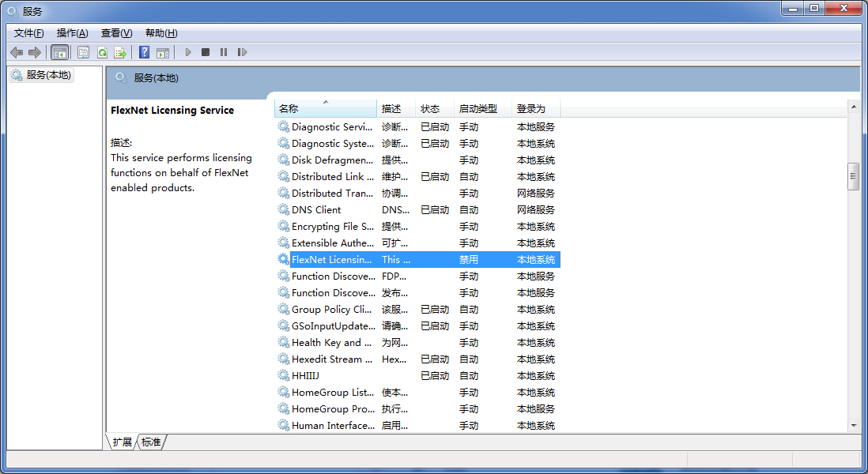
Task: Sort by the 启动类型 column header
Action: coord(483,109)
